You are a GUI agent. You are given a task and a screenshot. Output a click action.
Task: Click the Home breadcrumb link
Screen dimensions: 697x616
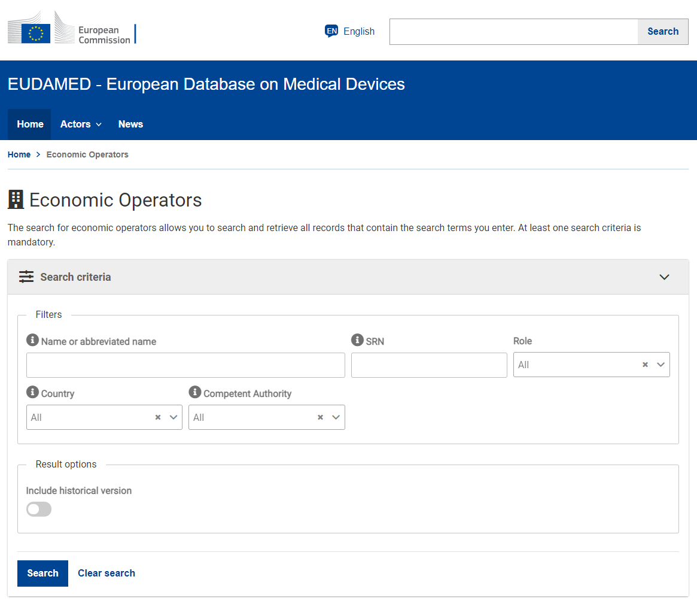[19, 154]
